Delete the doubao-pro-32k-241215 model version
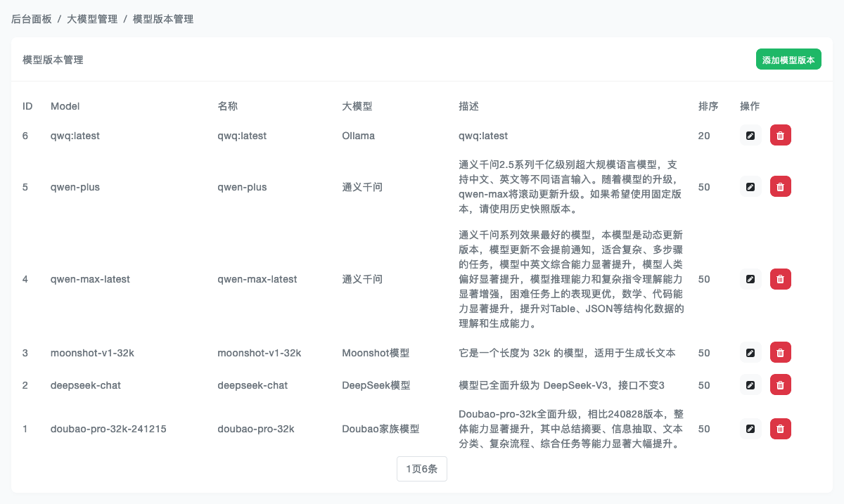Image resolution: width=844 pixels, height=504 pixels. coord(780,428)
